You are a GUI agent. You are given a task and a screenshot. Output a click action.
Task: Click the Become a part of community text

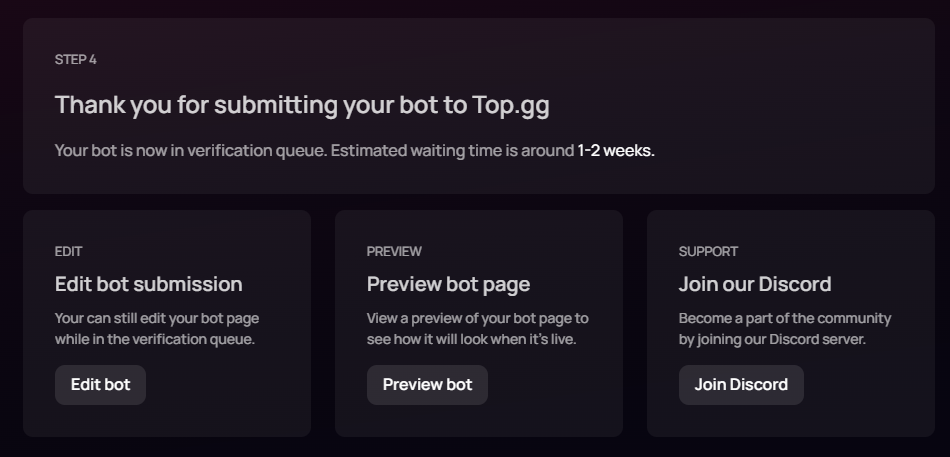(x=784, y=329)
